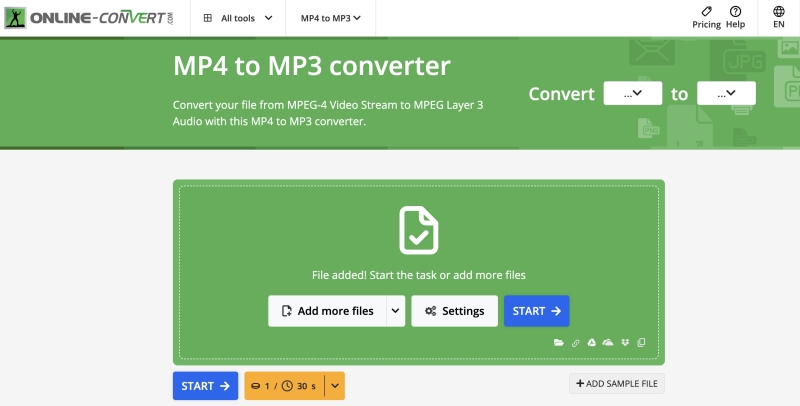Open the Pricing tag icon
Image resolution: width=800 pixels, height=406 pixels.
pyautogui.click(x=706, y=11)
